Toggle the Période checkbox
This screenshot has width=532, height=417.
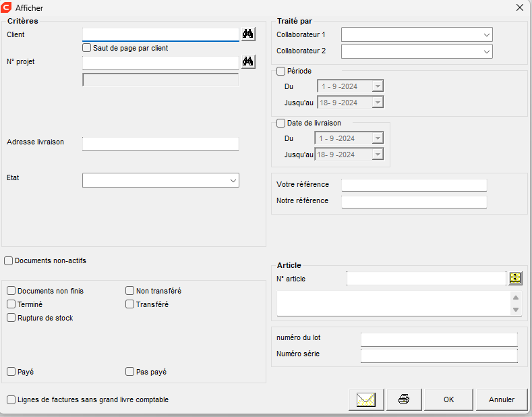point(281,72)
